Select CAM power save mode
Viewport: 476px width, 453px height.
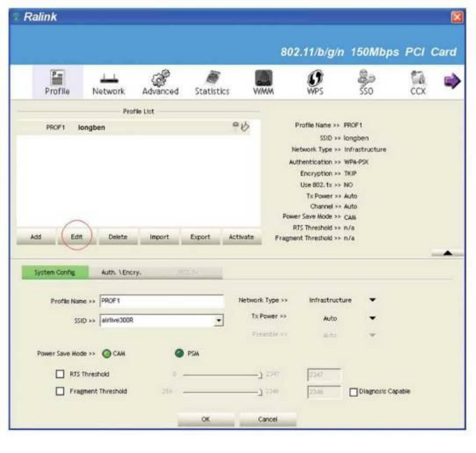[106, 353]
